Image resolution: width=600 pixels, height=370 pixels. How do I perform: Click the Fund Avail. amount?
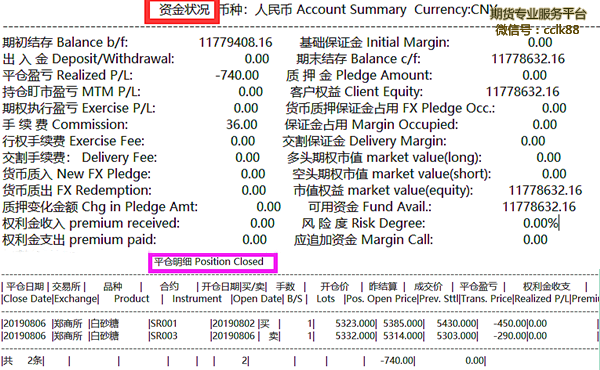[x=539, y=207]
